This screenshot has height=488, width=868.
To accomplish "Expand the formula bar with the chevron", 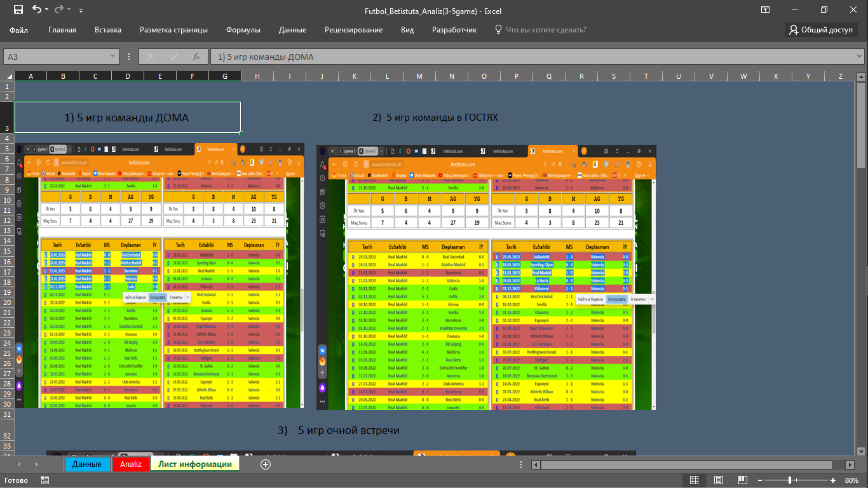I will click(x=858, y=57).
